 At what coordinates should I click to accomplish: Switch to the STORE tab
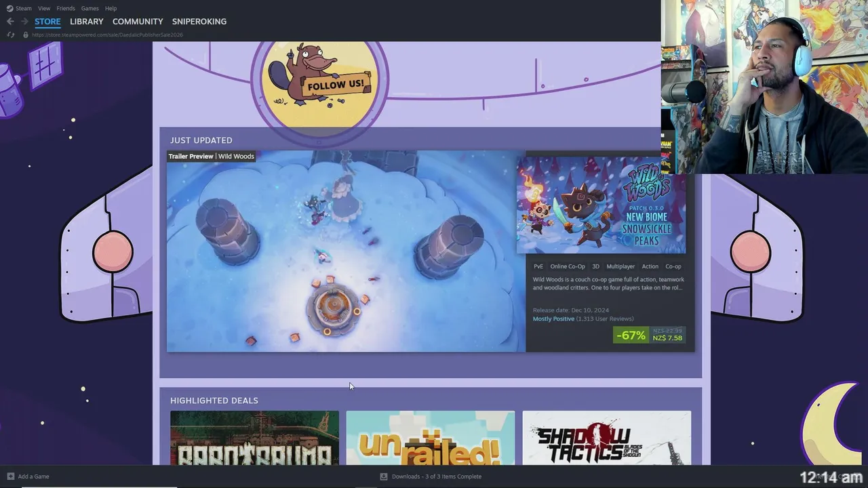tap(47, 22)
